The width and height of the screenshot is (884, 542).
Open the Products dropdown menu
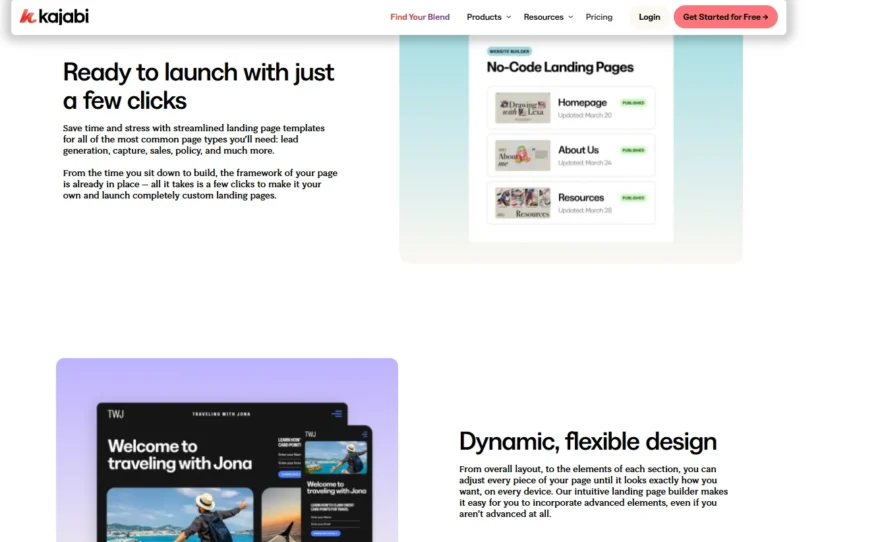[488, 17]
